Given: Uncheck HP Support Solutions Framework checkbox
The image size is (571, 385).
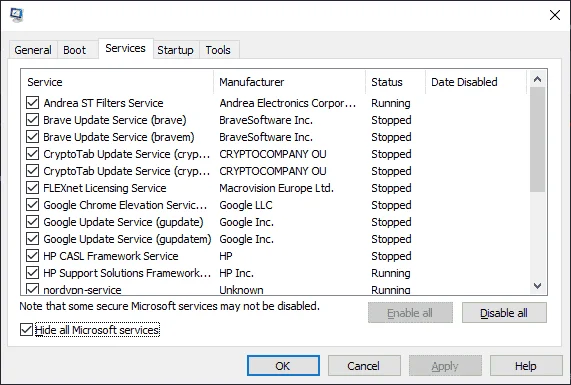Looking at the screenshot, I should point(32,273).
